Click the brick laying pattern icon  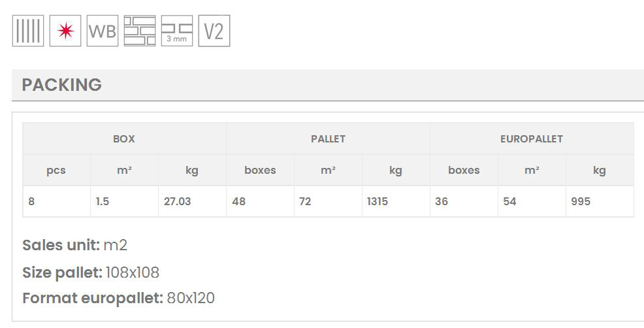[x=140, y=31]
